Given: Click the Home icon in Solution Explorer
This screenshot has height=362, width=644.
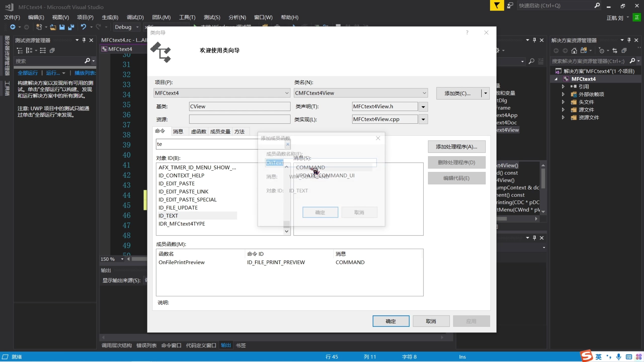Looking at the screenshot, I should coord(574,51).
